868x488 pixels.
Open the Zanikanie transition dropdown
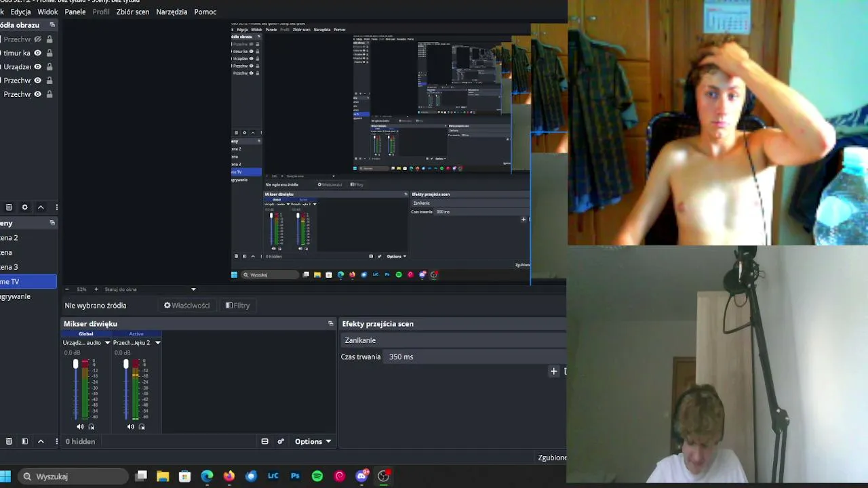[453, 340]
